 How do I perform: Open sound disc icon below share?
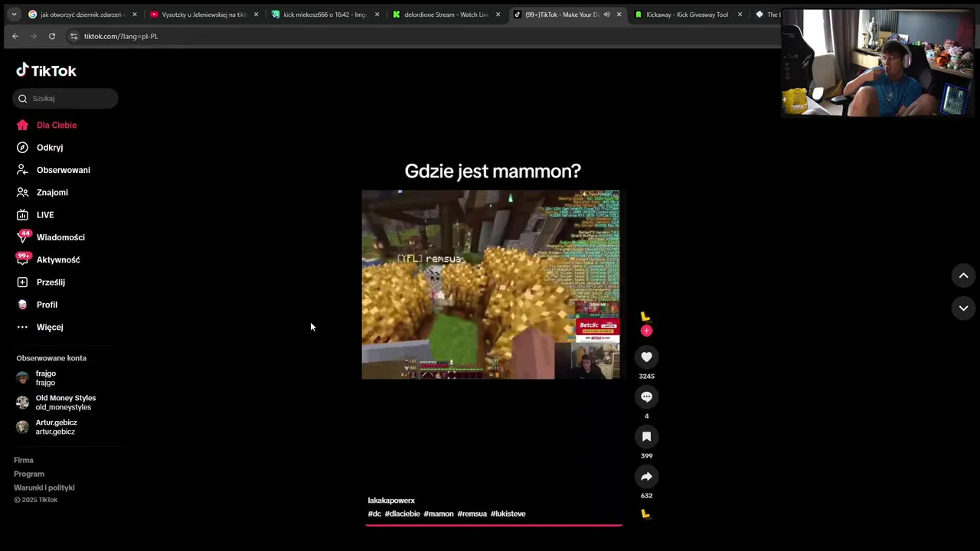(645, 514)
